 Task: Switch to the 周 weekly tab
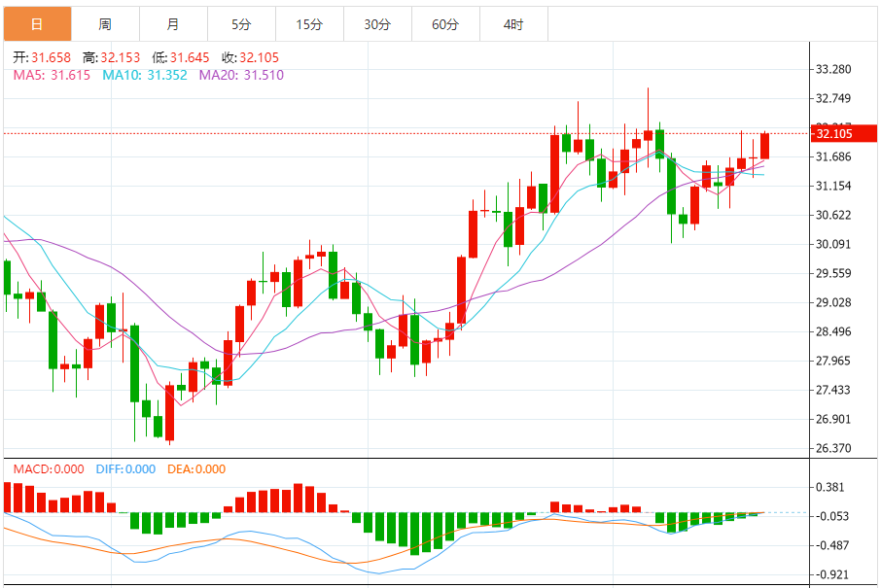[105, 24]
